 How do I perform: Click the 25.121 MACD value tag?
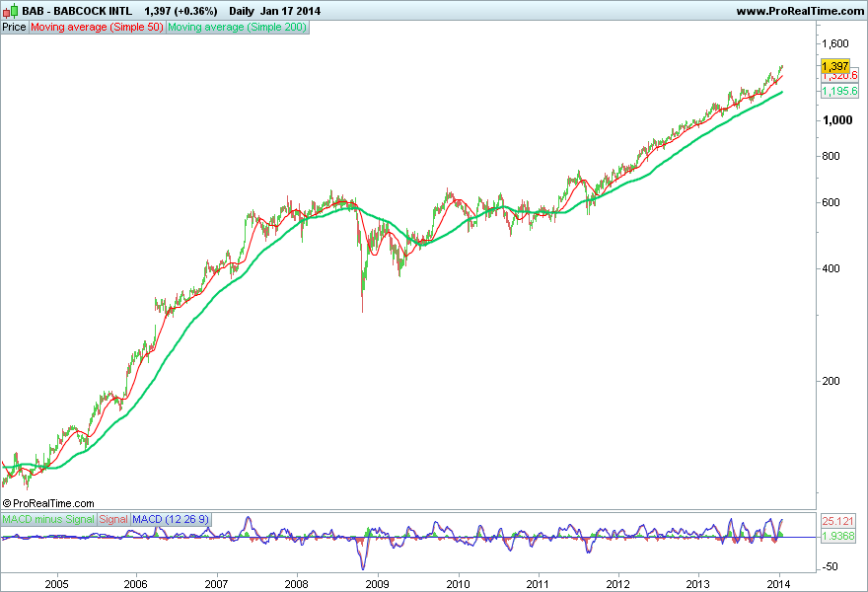point(838,521)
